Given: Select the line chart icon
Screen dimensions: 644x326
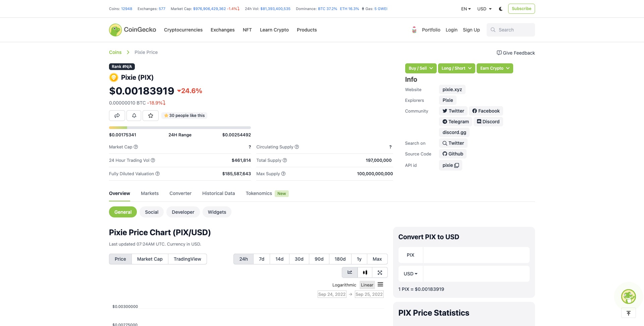Looking at the screenshot, I should [x=350, y=272].
